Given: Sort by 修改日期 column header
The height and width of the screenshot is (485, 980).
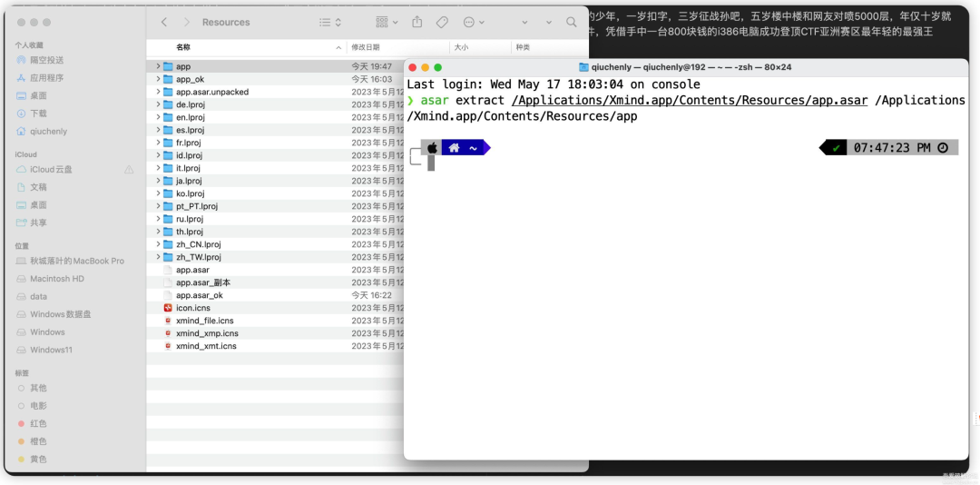Looking at the screenshot, I should [x=366, y=47].
